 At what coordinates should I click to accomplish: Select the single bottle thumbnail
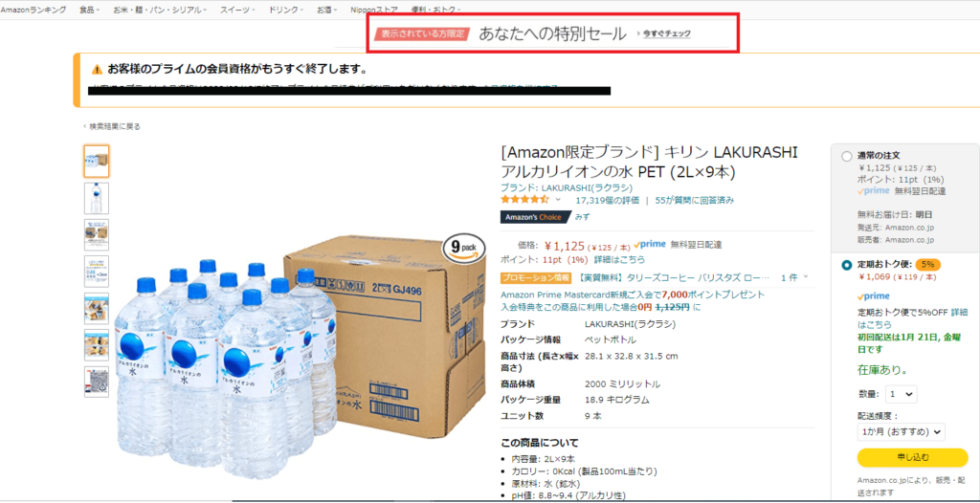click(x=97, y=198)
